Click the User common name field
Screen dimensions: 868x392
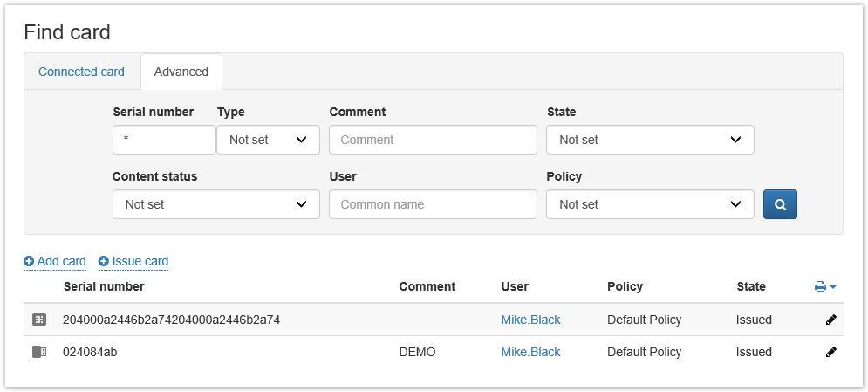(433, 204)
